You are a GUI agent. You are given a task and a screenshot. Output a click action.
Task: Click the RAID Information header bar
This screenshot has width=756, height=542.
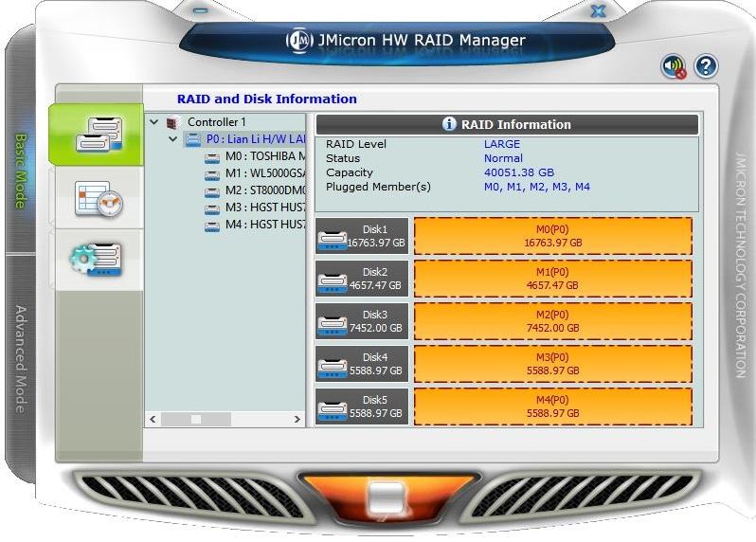point(507,124)
